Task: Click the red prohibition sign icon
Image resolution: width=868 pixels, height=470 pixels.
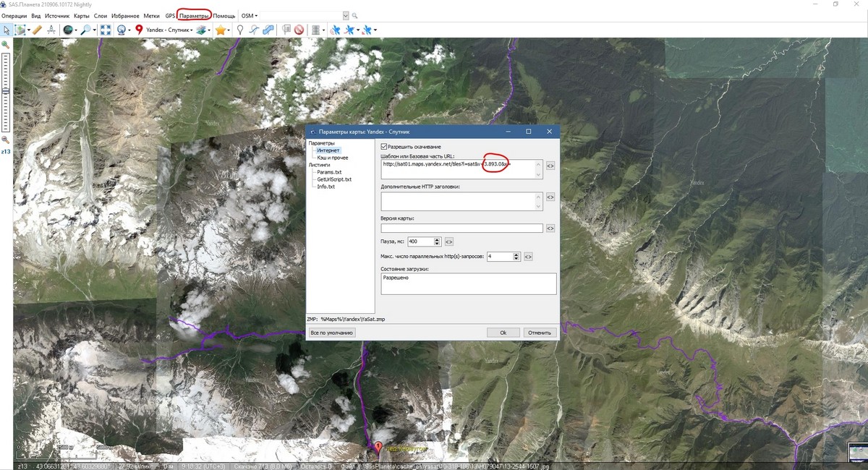Action: pyautogui.click(x=298, y=30)
